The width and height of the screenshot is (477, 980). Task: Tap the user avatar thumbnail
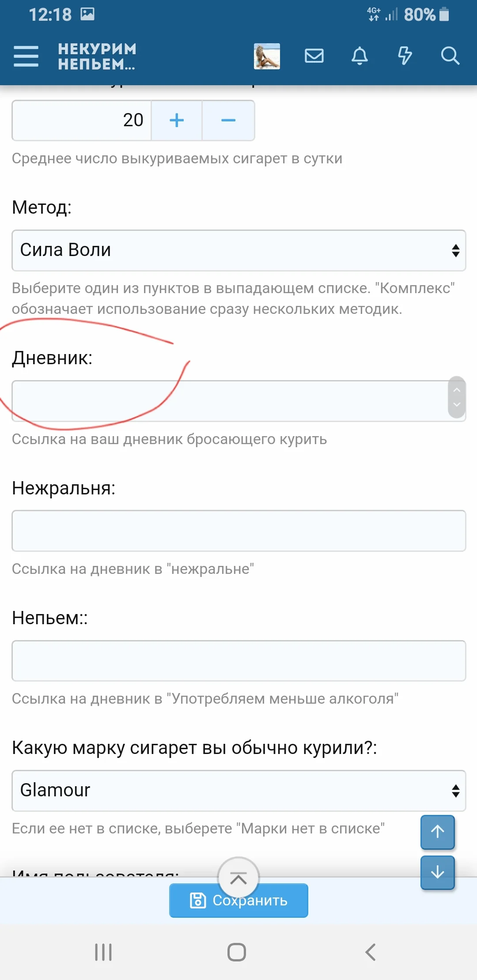pos(267,56)
